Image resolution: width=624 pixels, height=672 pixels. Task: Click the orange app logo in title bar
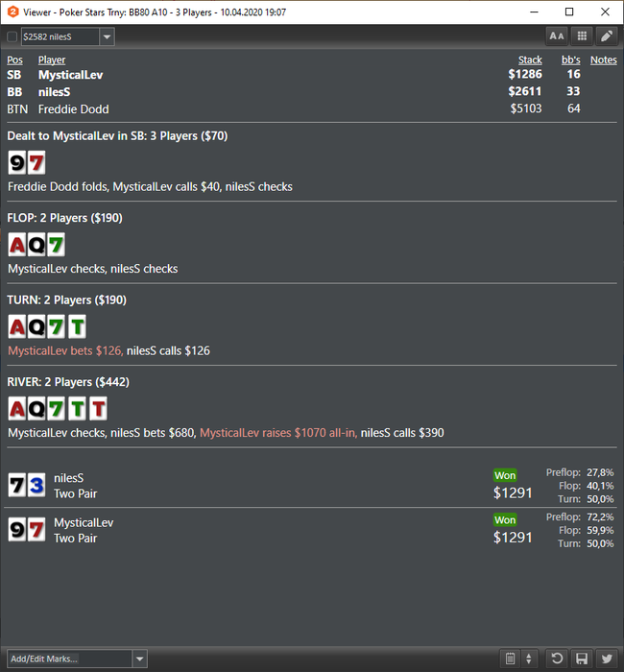click(x=12, y=12)
